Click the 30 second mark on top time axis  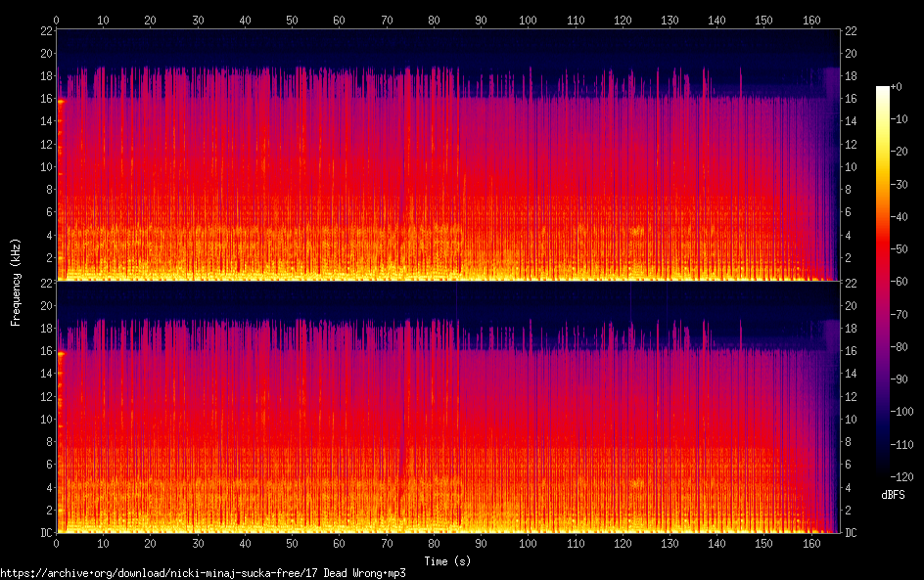[x=199, y=20]
